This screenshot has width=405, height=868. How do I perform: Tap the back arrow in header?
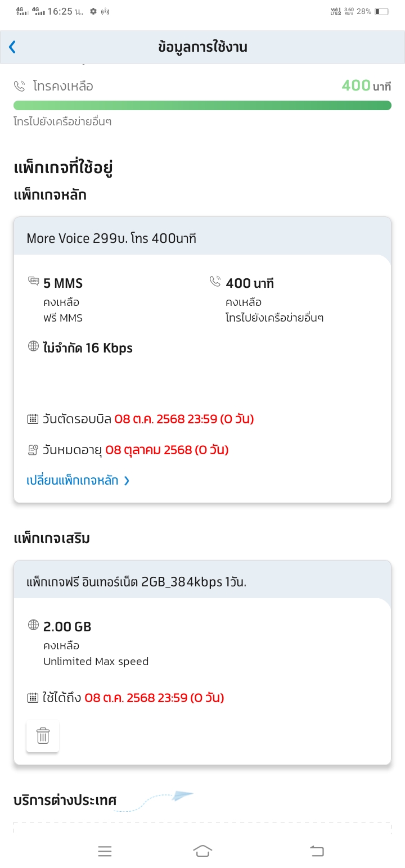point(12,47)
